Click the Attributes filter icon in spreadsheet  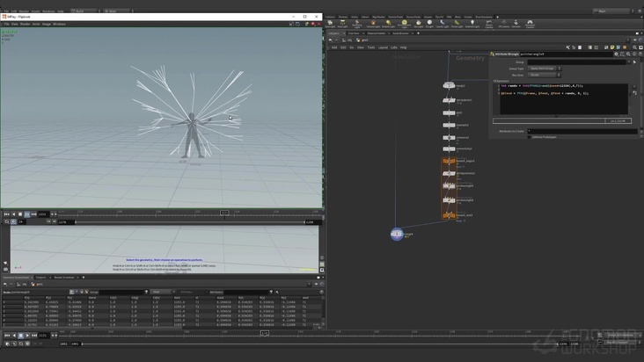(271, 292)
